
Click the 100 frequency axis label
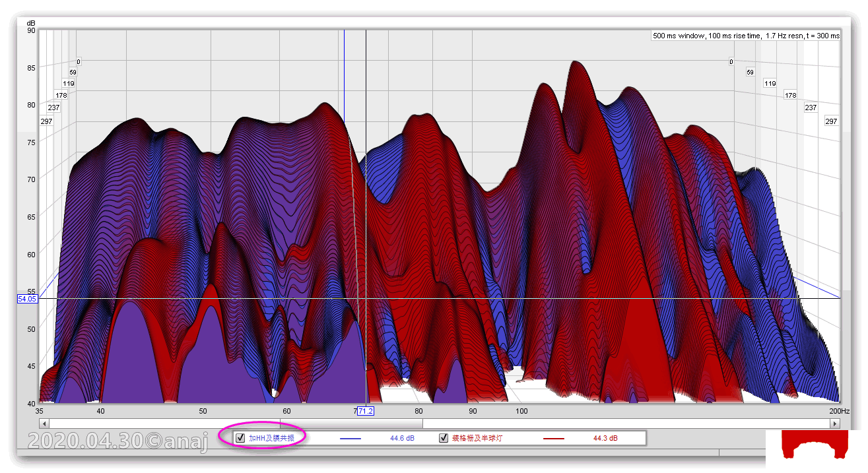521,411
